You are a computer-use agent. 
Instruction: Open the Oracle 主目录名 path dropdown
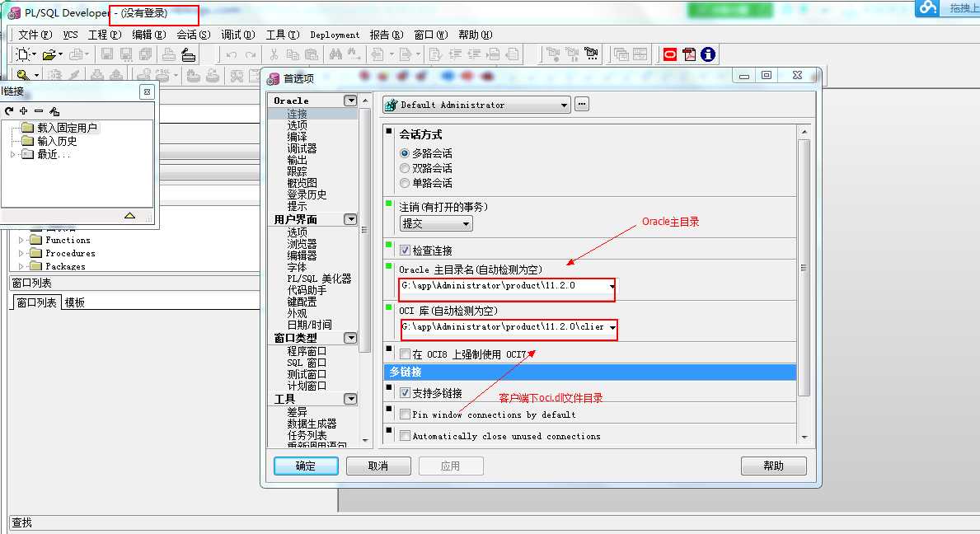pyautogui.click(x=612, y=286)
